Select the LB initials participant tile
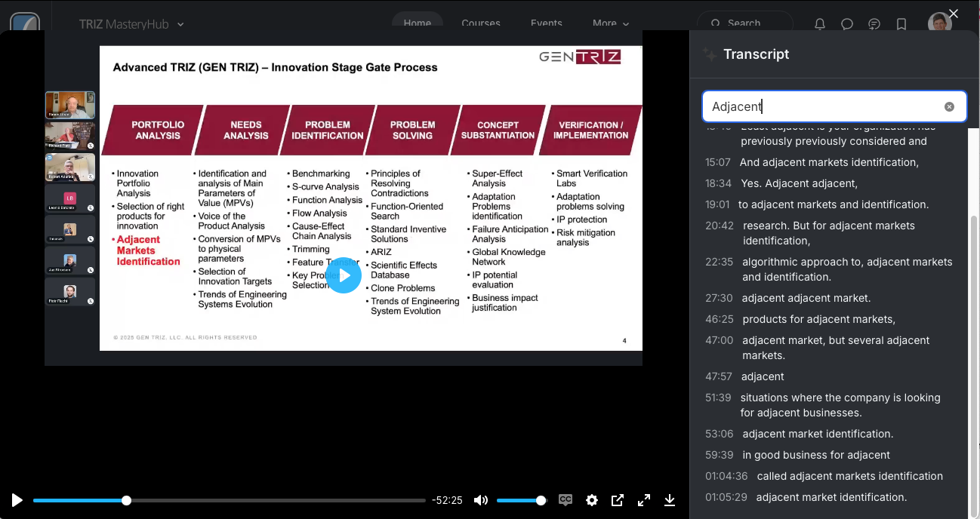 [x=70, y=198]
